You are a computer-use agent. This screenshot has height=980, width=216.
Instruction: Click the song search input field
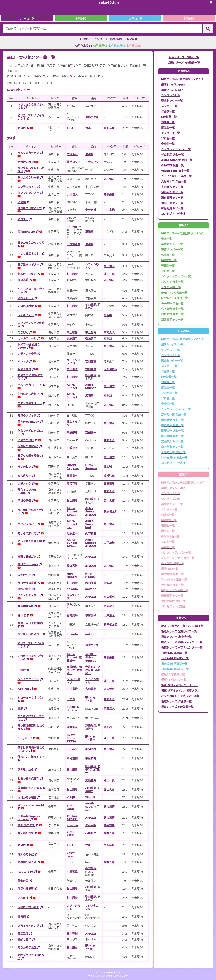(x=102, y=28)
